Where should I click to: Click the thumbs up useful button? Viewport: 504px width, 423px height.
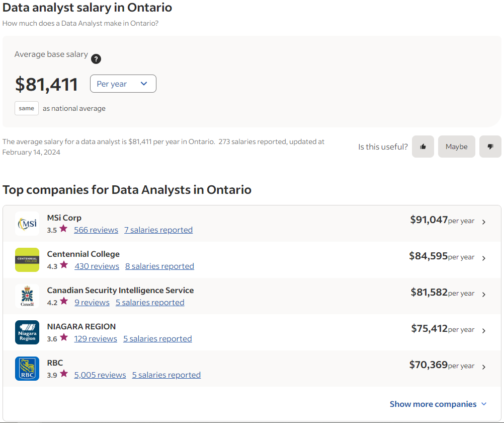point(423,147)
